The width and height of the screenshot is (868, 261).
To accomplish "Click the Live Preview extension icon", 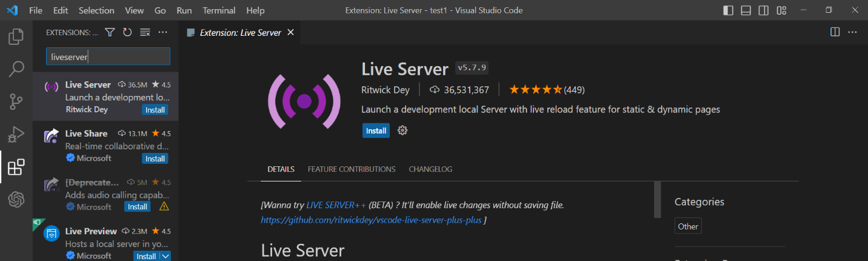I will click(52, 234).
